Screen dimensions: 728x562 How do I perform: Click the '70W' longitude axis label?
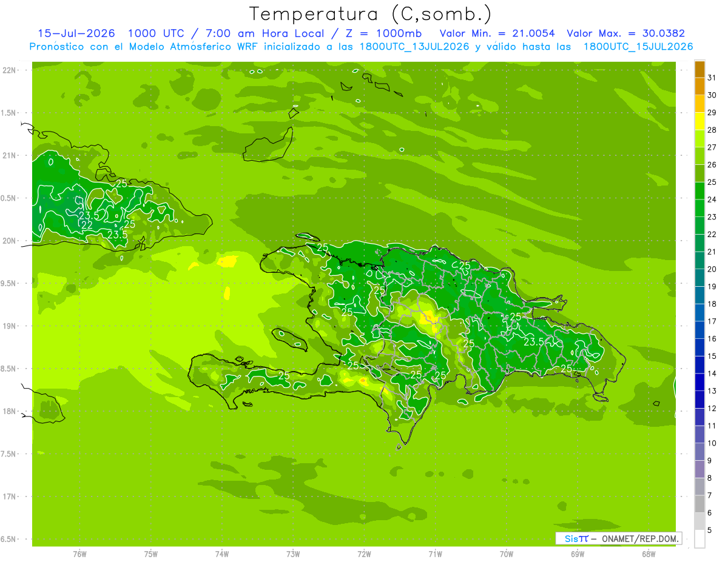(507, 554)
